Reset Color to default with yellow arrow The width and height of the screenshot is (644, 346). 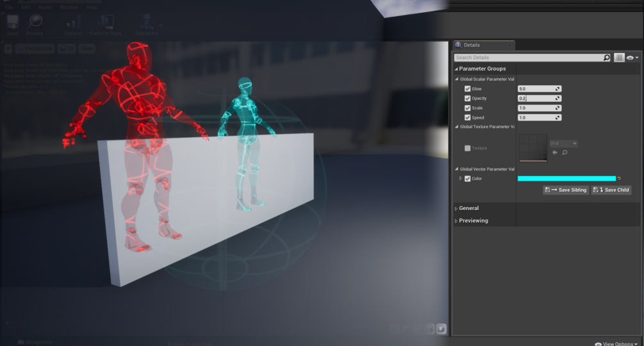coord(620,179)
